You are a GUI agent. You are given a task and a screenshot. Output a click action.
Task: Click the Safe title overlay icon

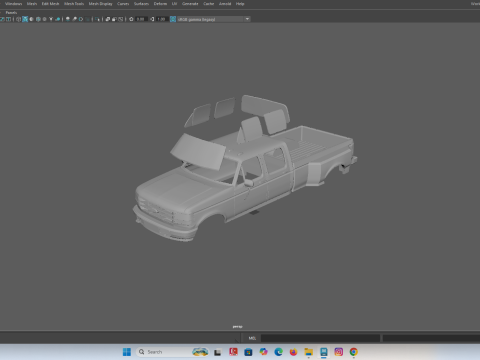pos(8,19)
